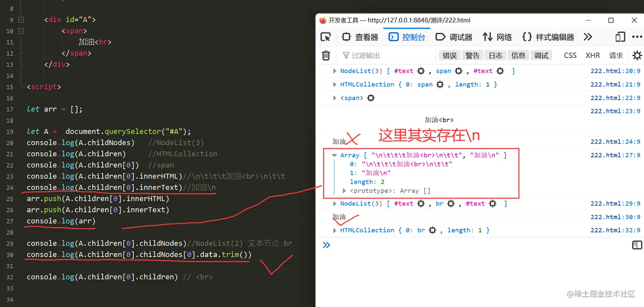Screen dimensions: 644x307
Task: Toggle 警告 (warnings) filter
Action: coord(473,55)
